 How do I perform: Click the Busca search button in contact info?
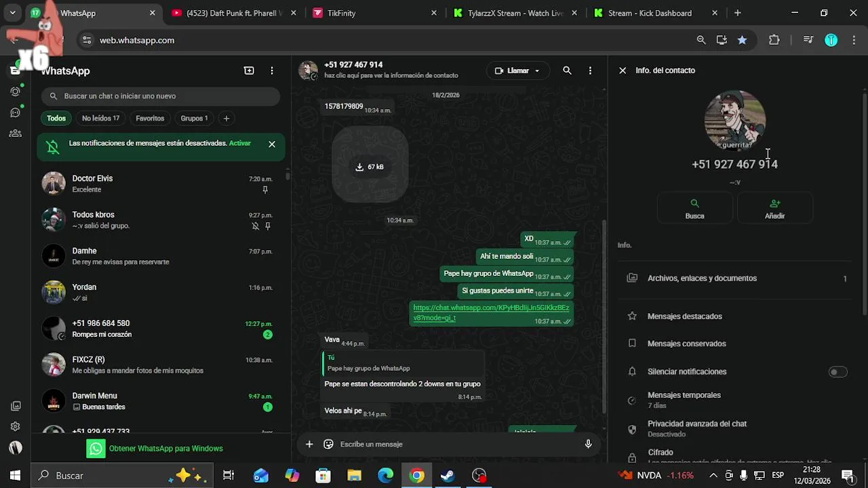[694, 208]
